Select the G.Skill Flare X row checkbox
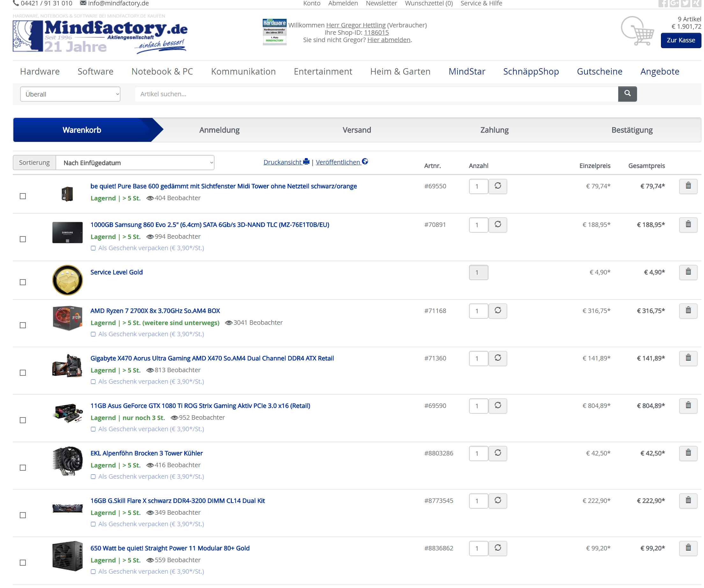Viewport: 704px width, 588px height. pyautogui.click(x=23, y=515)
